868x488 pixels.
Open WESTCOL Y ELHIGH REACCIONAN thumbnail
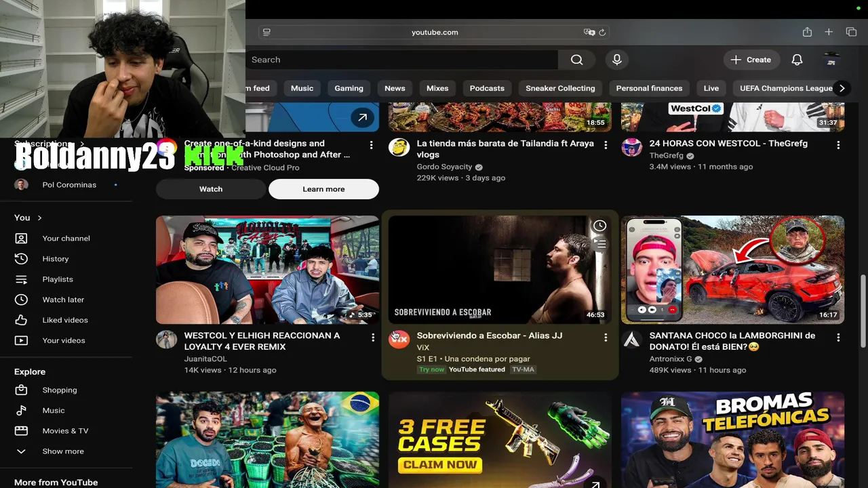[x=267, y=270]
